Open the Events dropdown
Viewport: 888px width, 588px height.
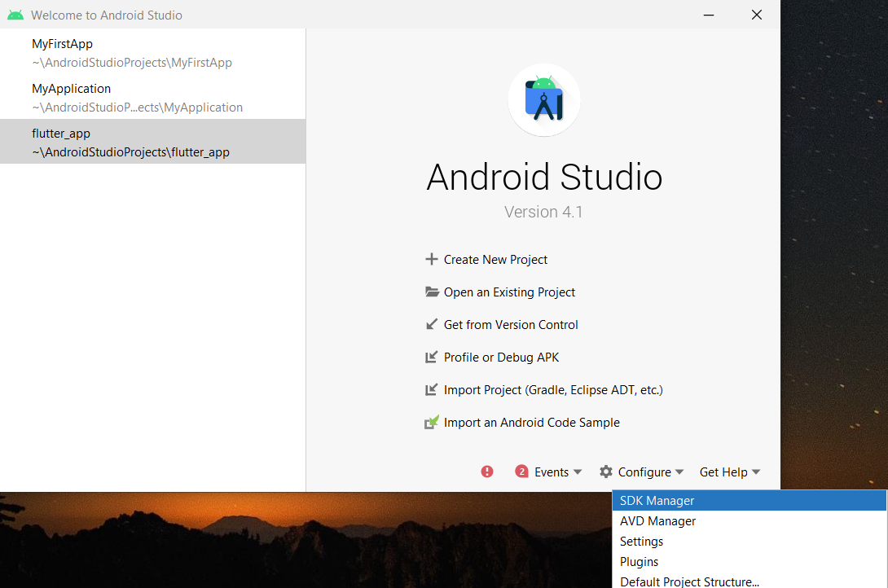pyautogui.click(x=558, y=472)
